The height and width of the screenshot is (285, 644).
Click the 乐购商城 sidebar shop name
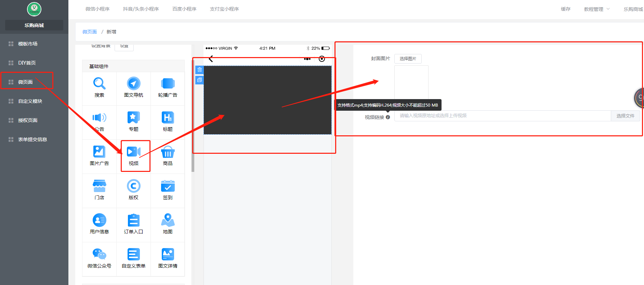click(x=34, y=25)
